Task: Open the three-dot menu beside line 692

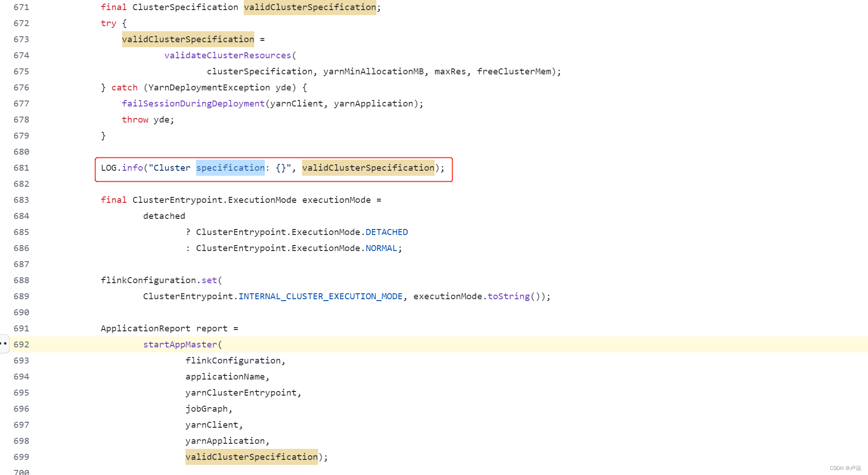Action: (x=4, y=343)
